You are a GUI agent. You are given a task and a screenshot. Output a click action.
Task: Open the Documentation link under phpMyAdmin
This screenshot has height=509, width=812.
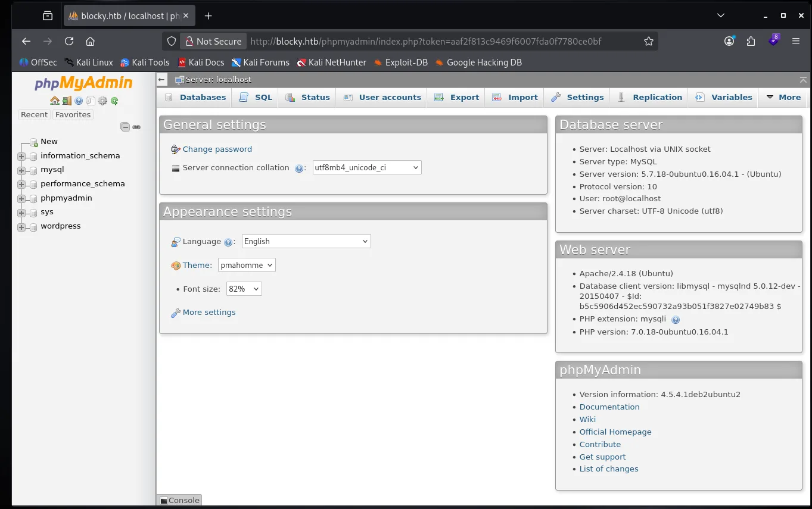coord(609,407)
